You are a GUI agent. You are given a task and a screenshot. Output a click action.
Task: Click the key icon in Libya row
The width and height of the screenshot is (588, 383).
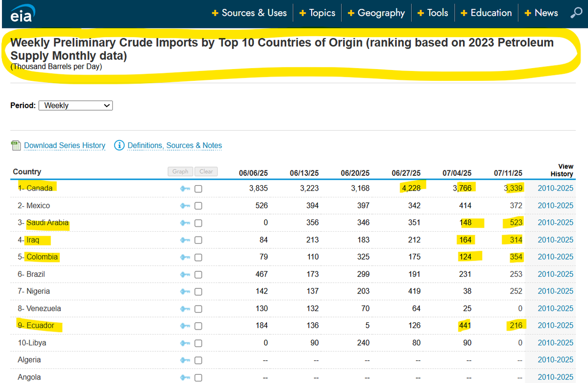(x=185, y=343)
